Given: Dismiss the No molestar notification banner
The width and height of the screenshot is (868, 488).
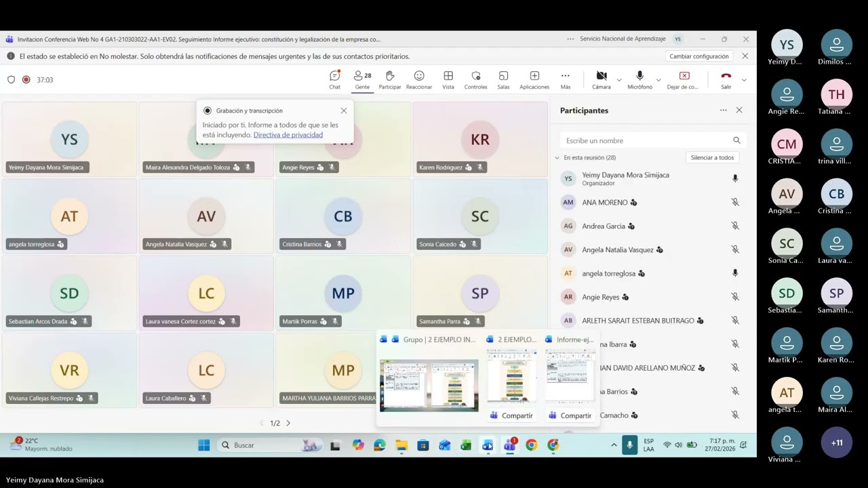Looking at the screenshot, I should point(745,56).
